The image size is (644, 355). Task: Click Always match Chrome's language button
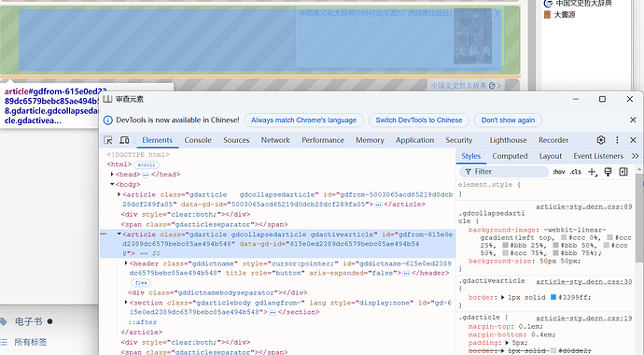pos(304,121)
